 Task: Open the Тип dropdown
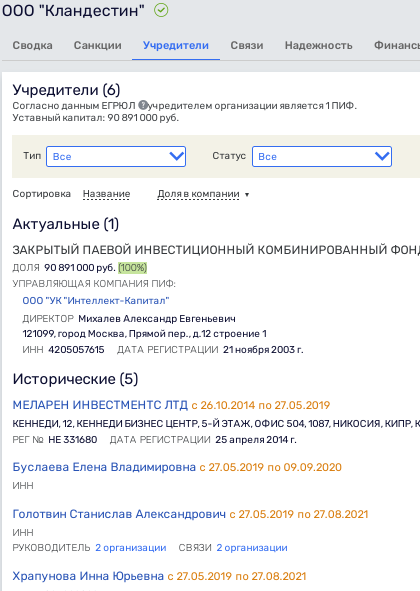(116, 156)
